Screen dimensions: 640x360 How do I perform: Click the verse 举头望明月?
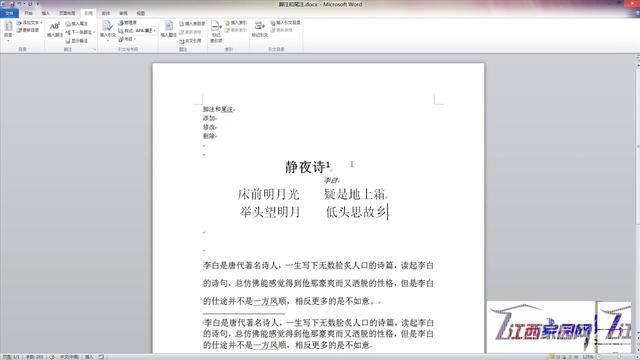pos(270,212)
